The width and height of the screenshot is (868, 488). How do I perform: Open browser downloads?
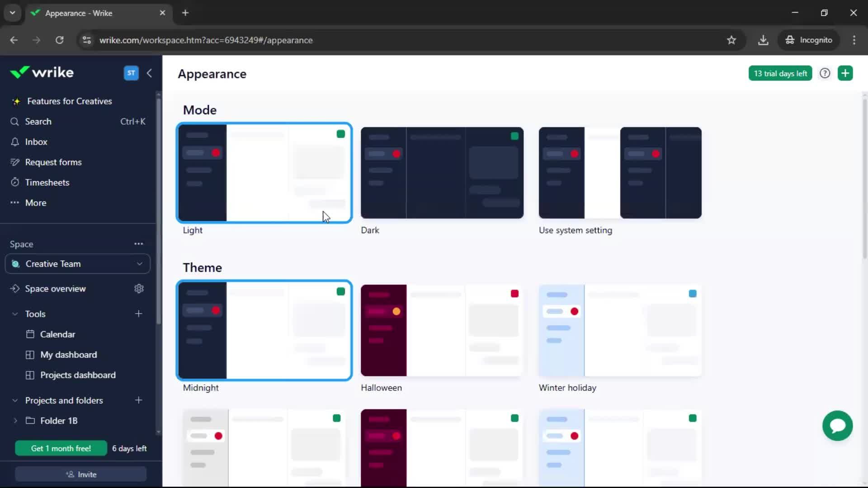[763, 40]
